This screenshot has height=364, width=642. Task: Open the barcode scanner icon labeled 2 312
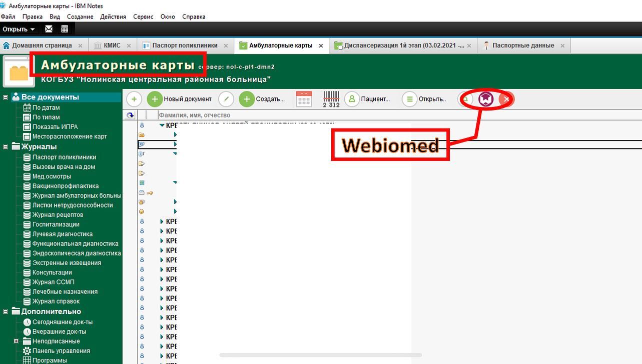point(331,99)
